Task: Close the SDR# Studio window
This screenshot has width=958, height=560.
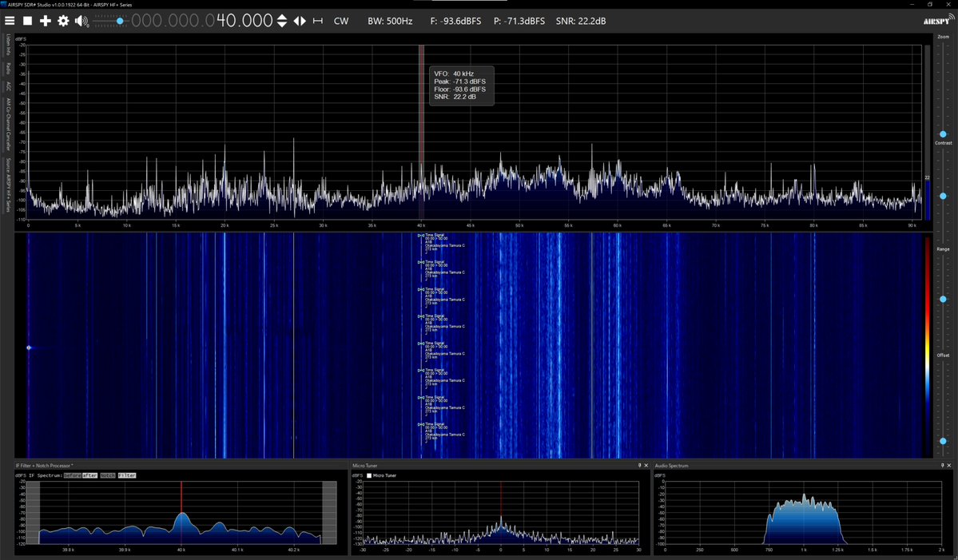Action: click(948, 4)
